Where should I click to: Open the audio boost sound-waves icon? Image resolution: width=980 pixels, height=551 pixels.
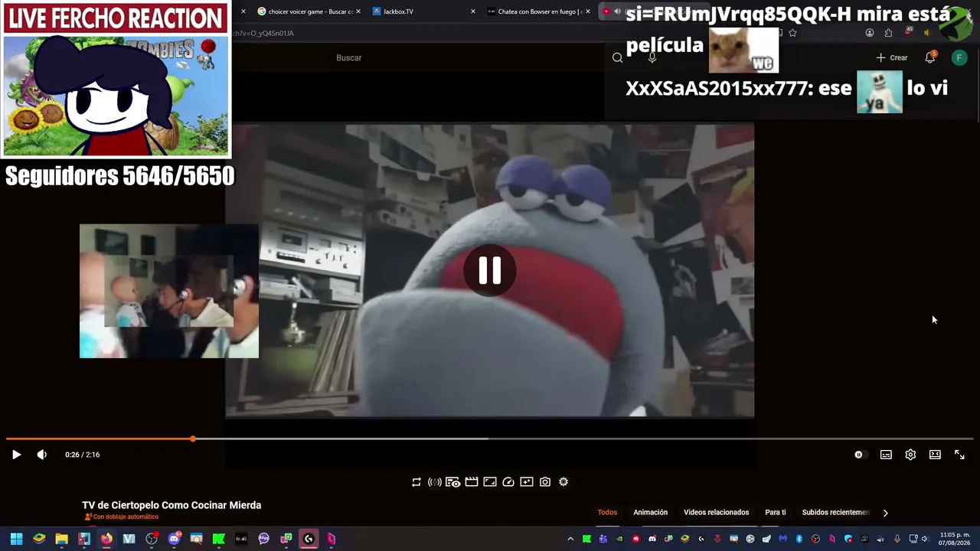pyautogui.click(x=434, y=482)
